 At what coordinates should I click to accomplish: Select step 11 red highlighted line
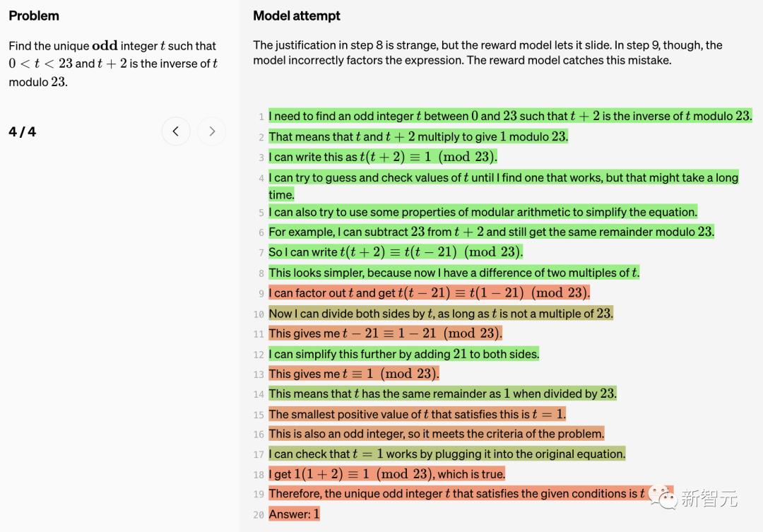(385, 333)
